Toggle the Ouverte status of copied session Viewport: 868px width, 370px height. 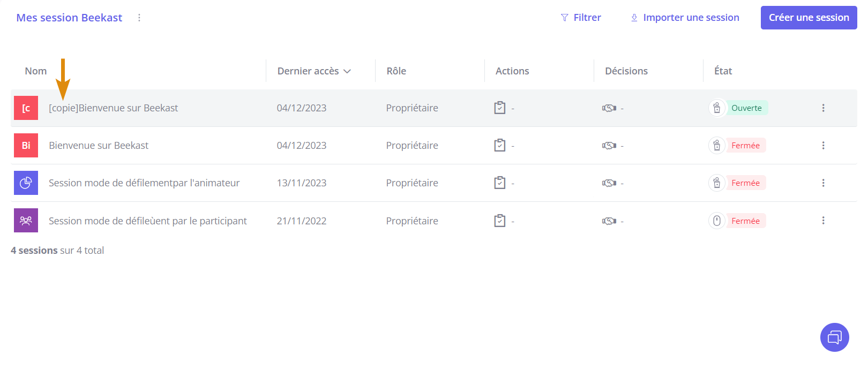(x=746, y=108)
